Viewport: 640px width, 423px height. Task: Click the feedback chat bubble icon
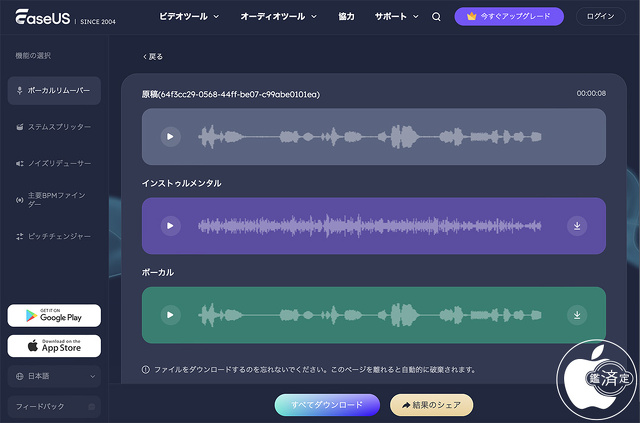click(x=92, y=407)
